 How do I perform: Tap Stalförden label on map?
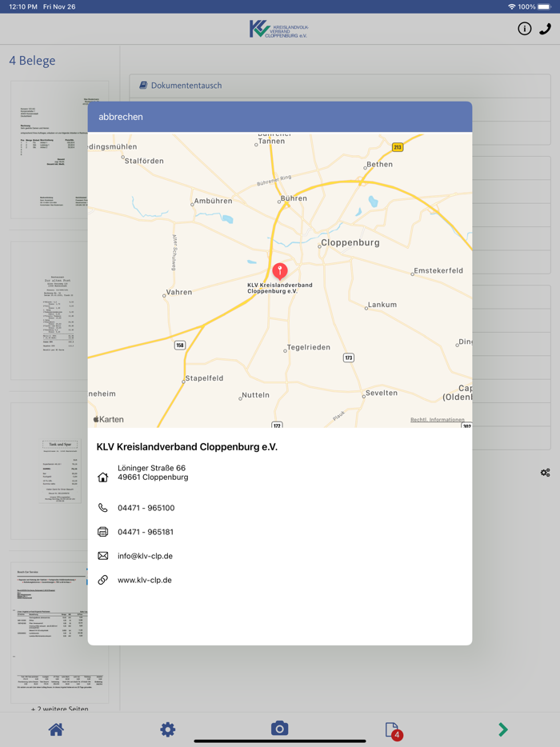[144, 161]
